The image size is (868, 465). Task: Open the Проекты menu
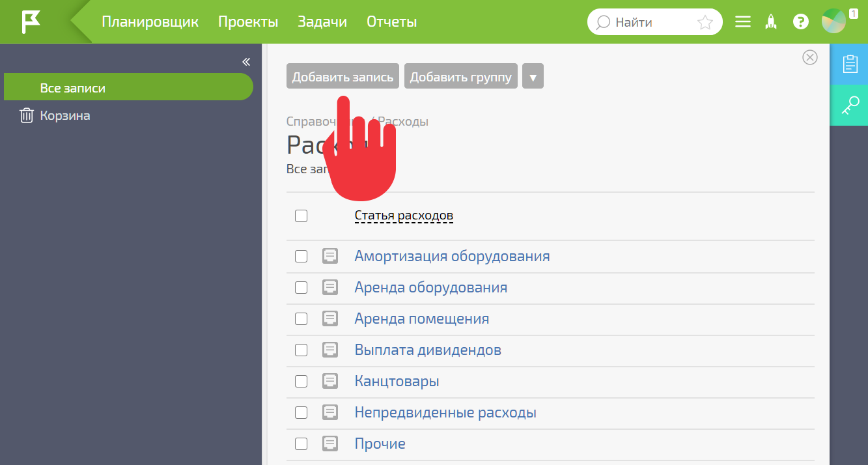248,21
